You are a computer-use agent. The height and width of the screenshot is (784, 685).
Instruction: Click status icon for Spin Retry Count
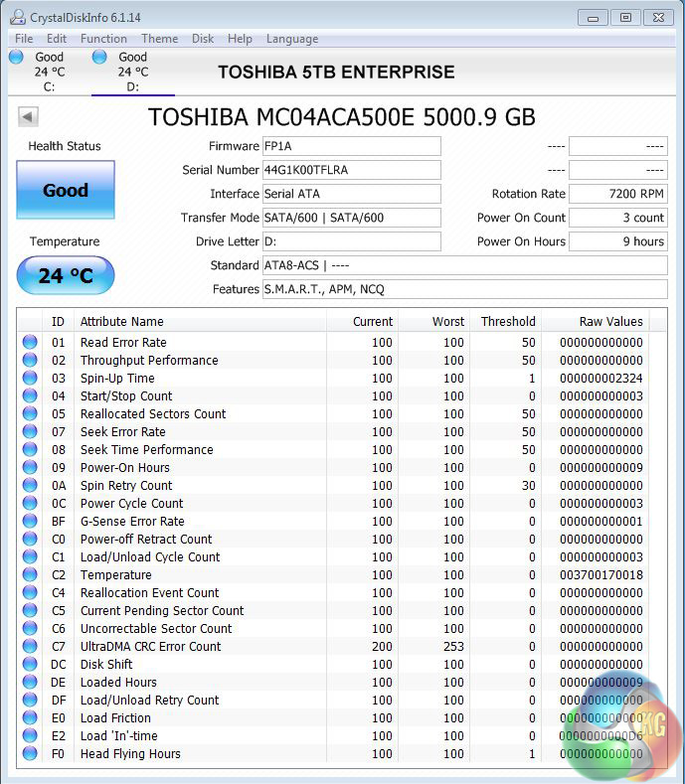pos(30,485)
